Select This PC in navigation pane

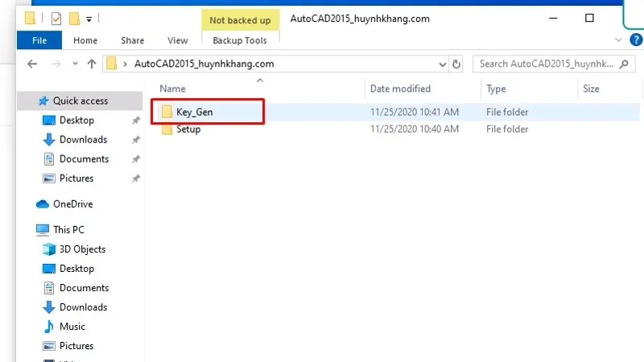coord(68,230)
